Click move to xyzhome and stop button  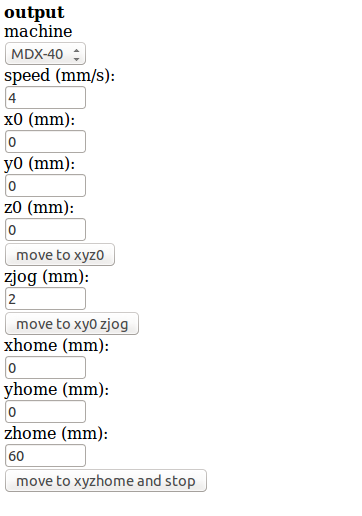tap(106, 481)
